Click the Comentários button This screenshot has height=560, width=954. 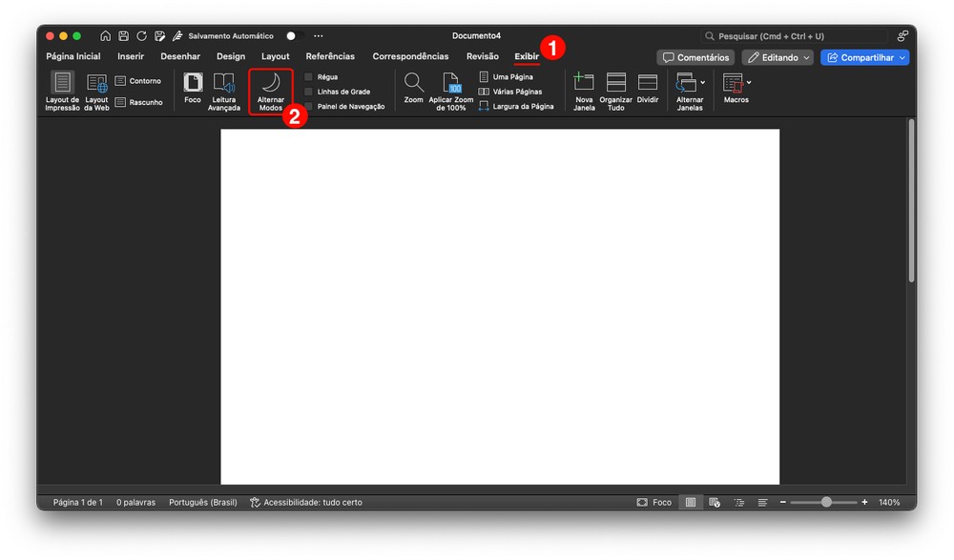[695, 57]
